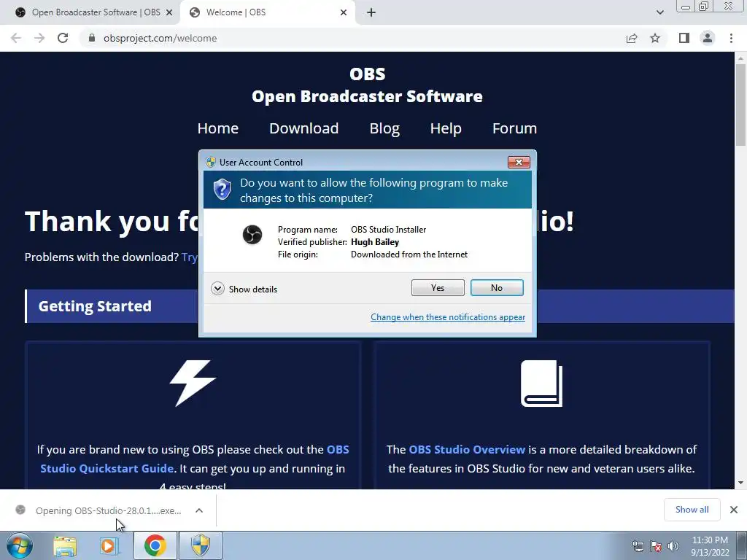Screen dimensions: 747x560
Task: Click the Try link after Problems with the download
Action: (189, 257)
